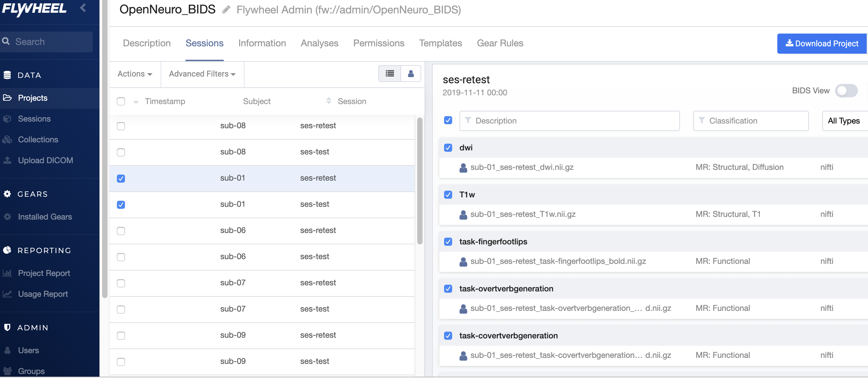This screenshot has width=868, height=378.
Task: Click the Projects folder icon
Action: 7,98
